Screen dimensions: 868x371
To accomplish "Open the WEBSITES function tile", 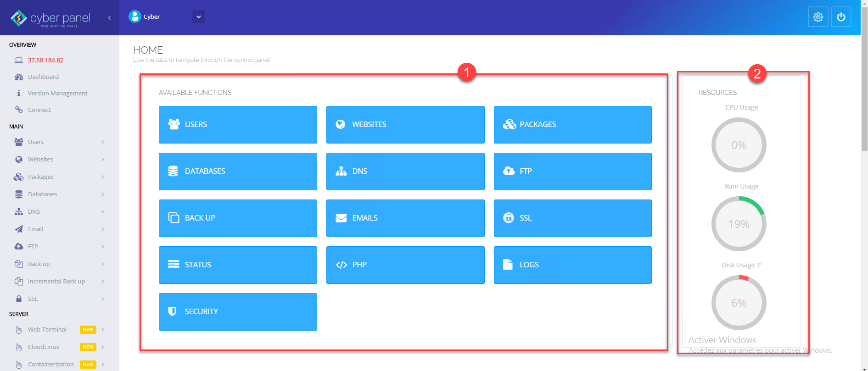I will click(405, 124).
